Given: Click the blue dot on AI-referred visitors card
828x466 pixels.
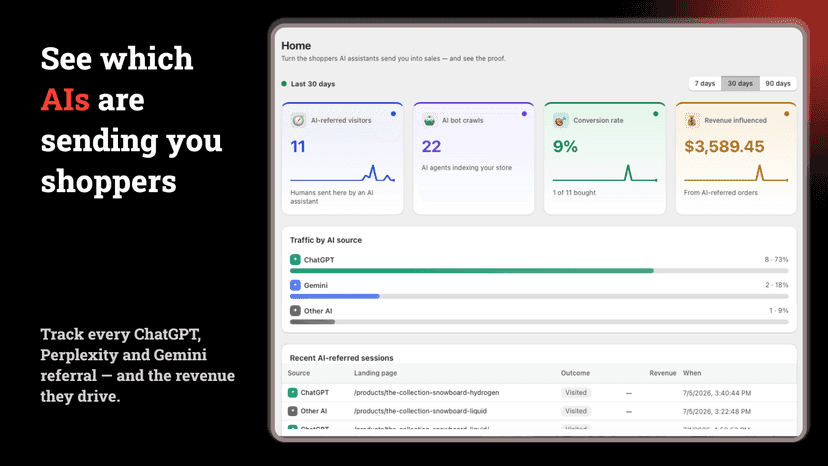Looking at the screenshot, I should tap(393, 114).
